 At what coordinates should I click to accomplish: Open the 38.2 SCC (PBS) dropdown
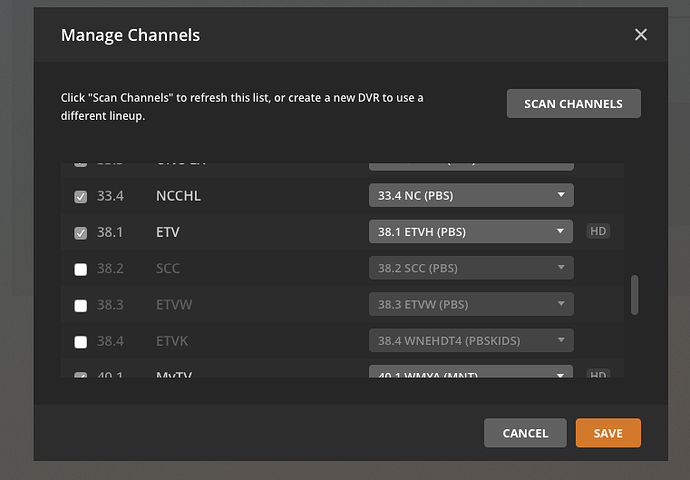click(471, 268)
